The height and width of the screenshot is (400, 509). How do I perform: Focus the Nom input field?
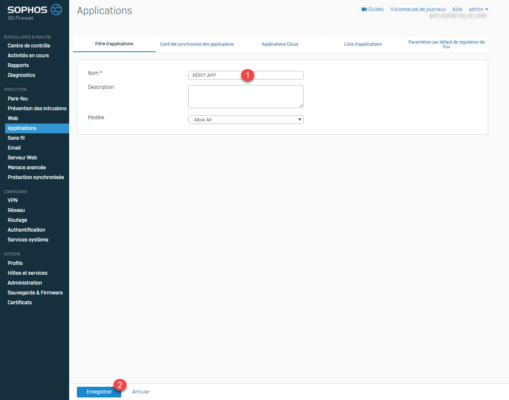[x=246, y=75]
